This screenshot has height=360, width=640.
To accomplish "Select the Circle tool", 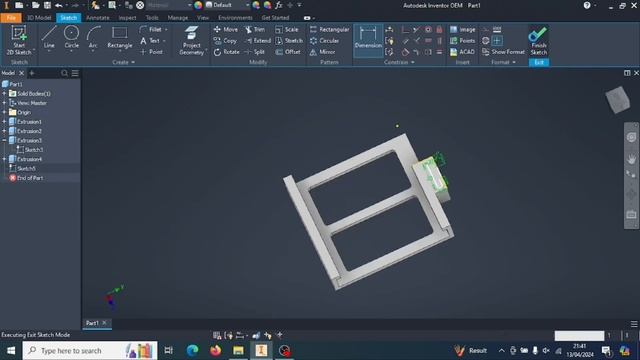I will pyautogui.click(x=71, y=38).
